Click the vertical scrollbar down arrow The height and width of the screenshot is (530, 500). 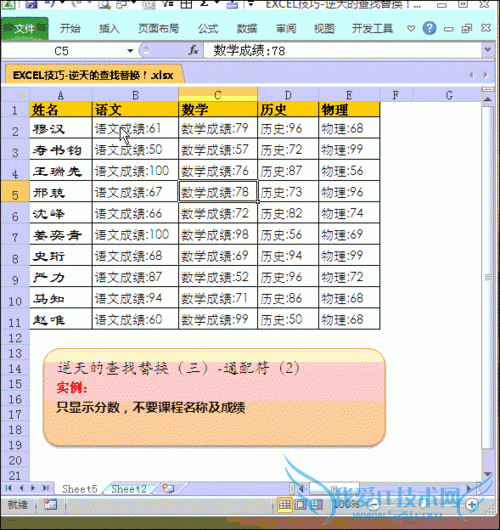[x=487, y=474]
